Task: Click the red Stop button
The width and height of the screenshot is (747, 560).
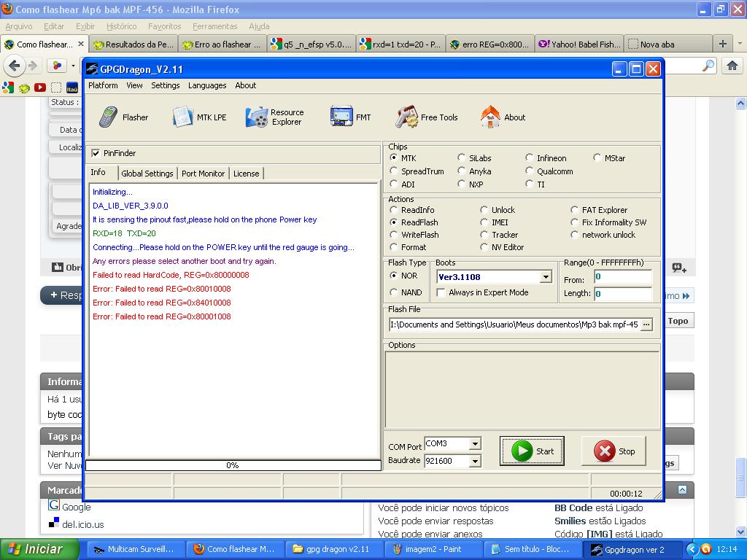Action: coord(614,451)
